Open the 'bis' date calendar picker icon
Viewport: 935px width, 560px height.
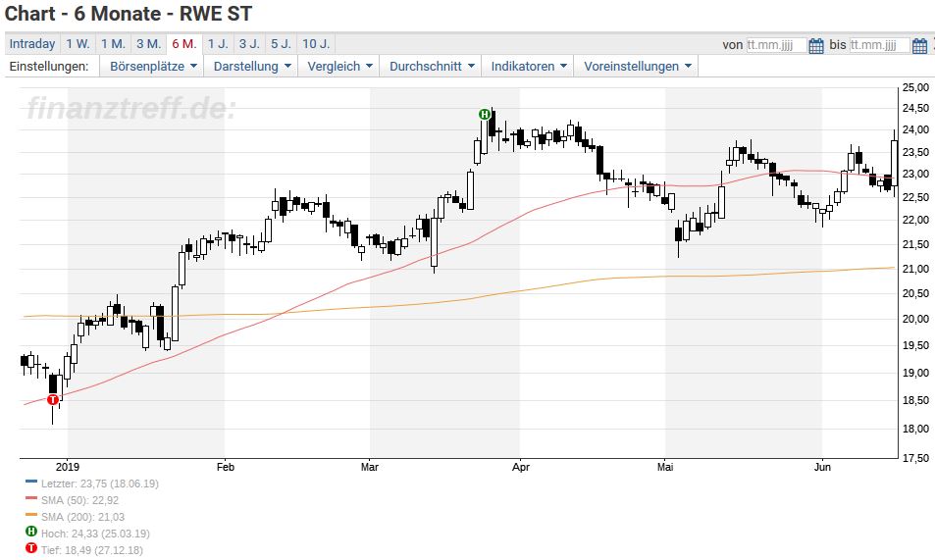[920, 45]
